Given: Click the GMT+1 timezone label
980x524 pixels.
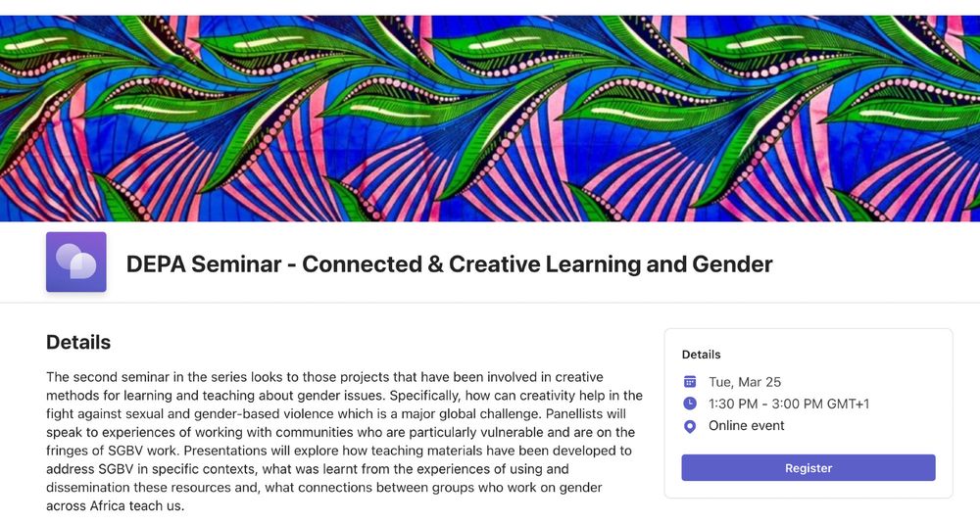Looking at the screenshot, I should 848,404.
